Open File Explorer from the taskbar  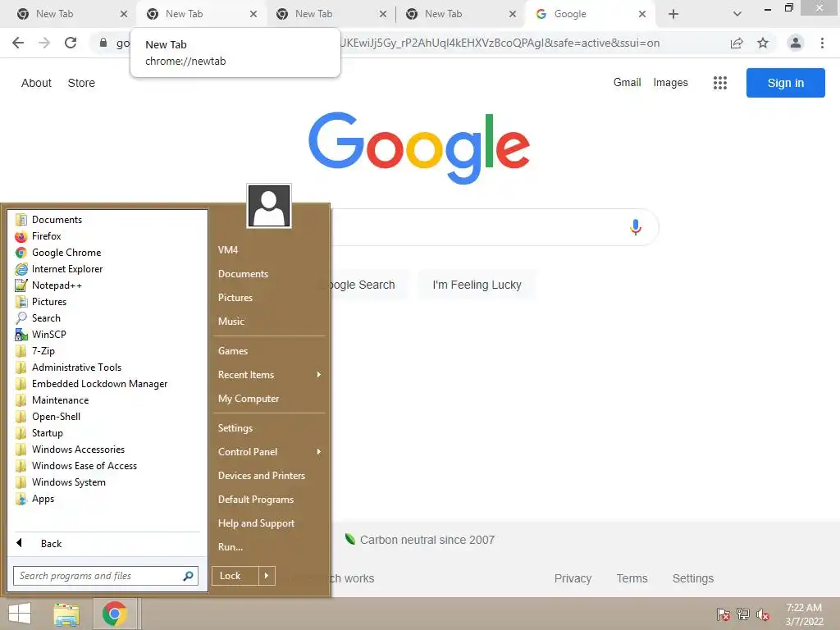tap(66, 614)
